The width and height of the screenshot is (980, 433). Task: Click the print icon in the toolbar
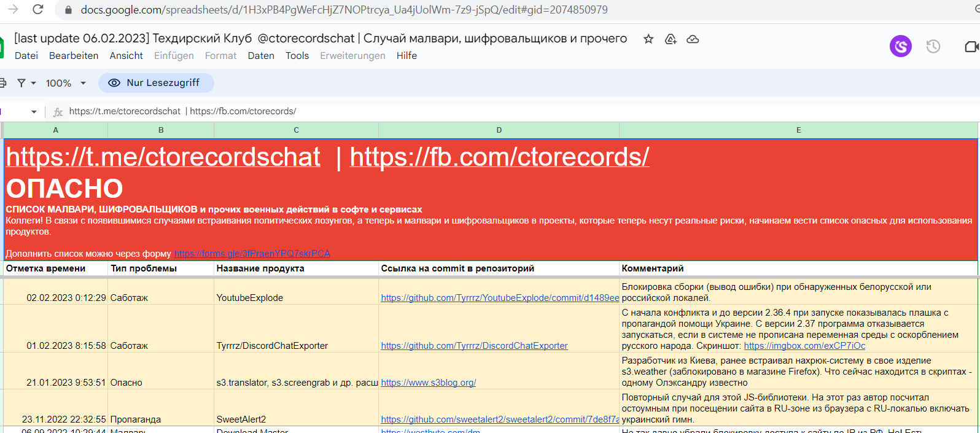[2, 83]
